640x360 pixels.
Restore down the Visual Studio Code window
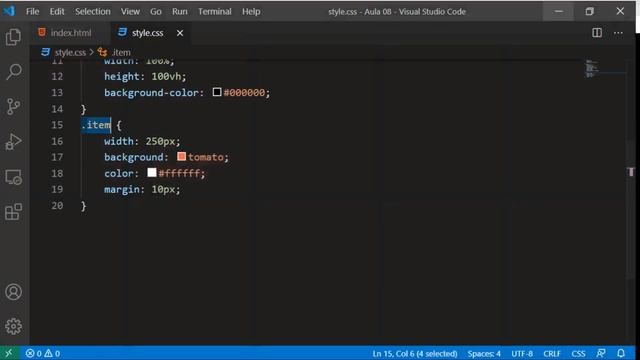(x=589, y=11)
